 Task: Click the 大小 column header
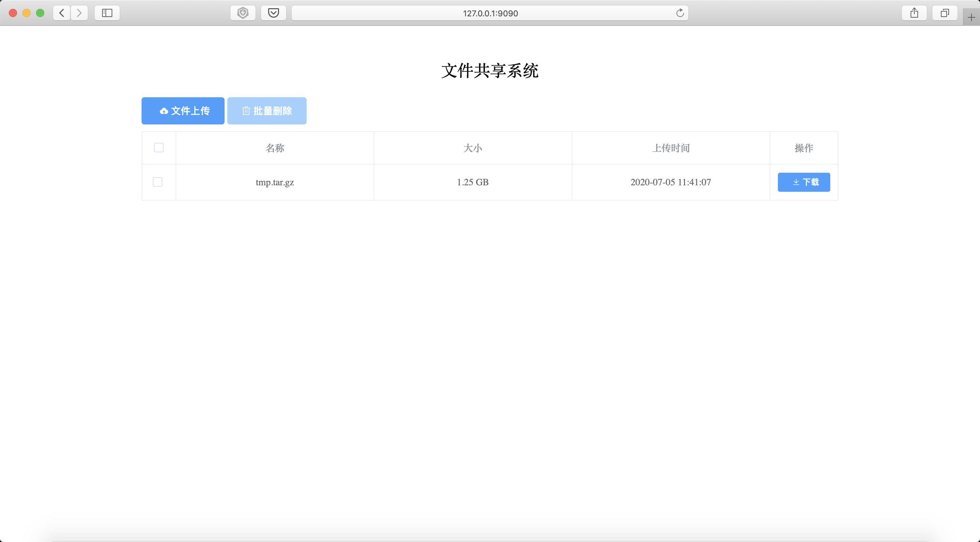(473, 148)
